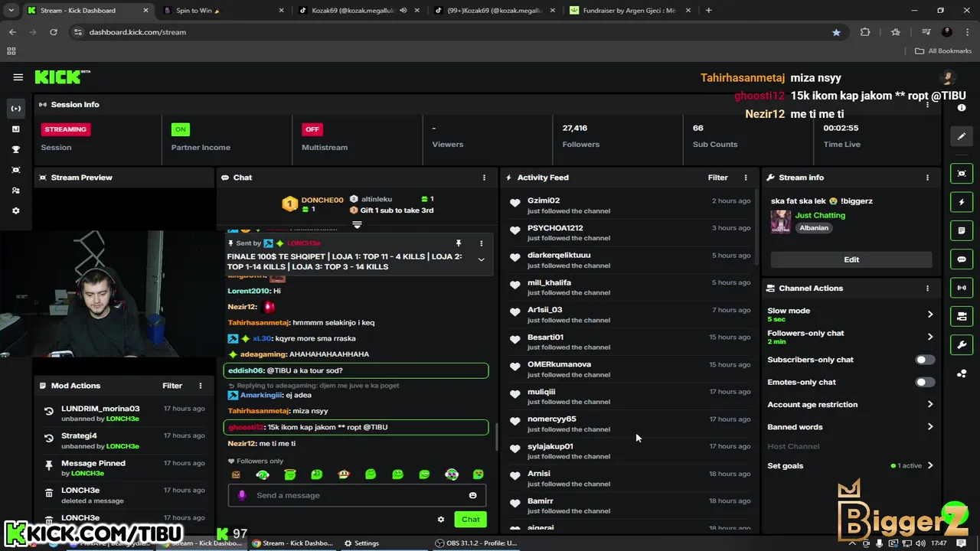Click the chat scrollbar
This screenshot has width=980, height=551.
[495, 436]
